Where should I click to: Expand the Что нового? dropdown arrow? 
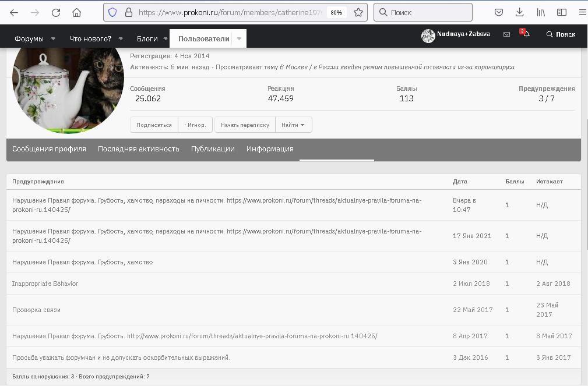(x=121, y=39)
